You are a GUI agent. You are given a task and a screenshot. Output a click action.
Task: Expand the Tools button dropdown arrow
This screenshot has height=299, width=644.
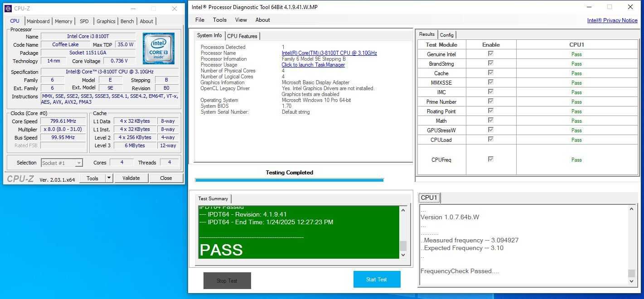tap(109, 178)
